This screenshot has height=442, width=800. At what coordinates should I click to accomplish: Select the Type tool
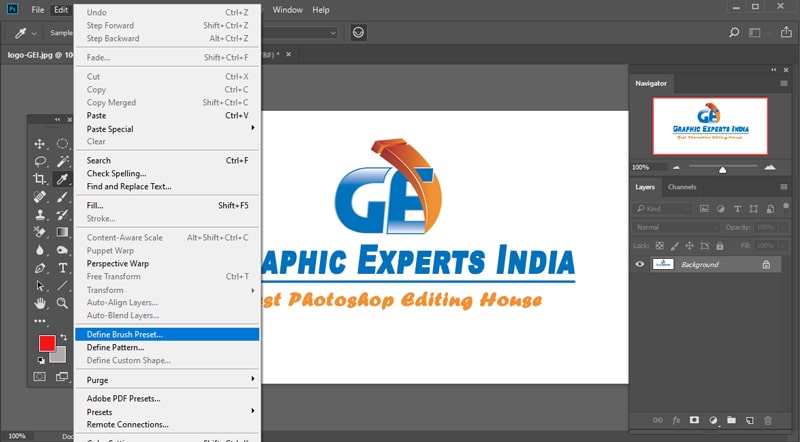(x=62, y=268)
